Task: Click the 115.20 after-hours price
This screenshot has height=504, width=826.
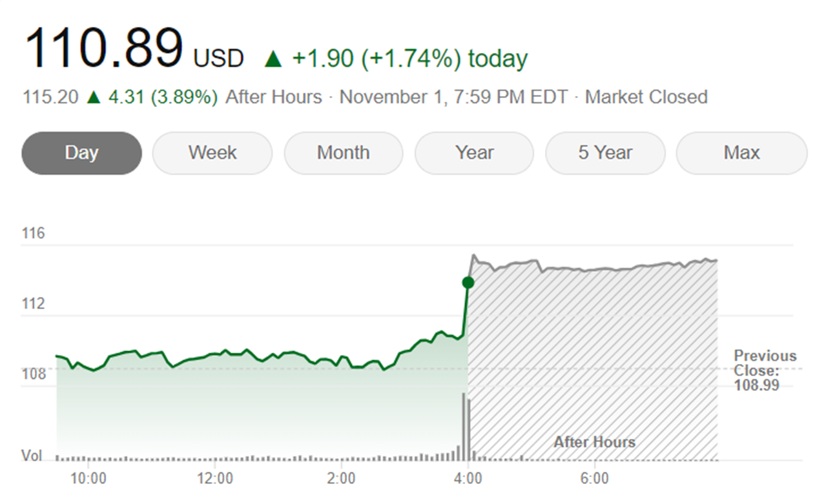Action: tap(50, 97)
